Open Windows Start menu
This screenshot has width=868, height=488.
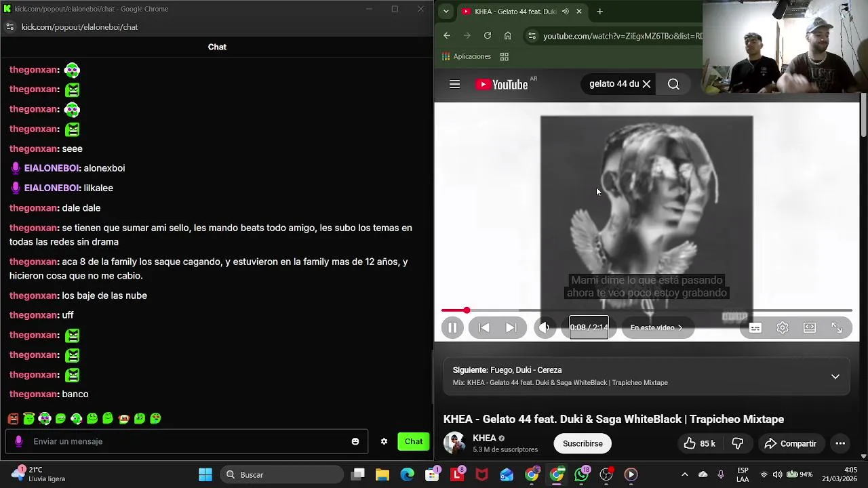205,474
